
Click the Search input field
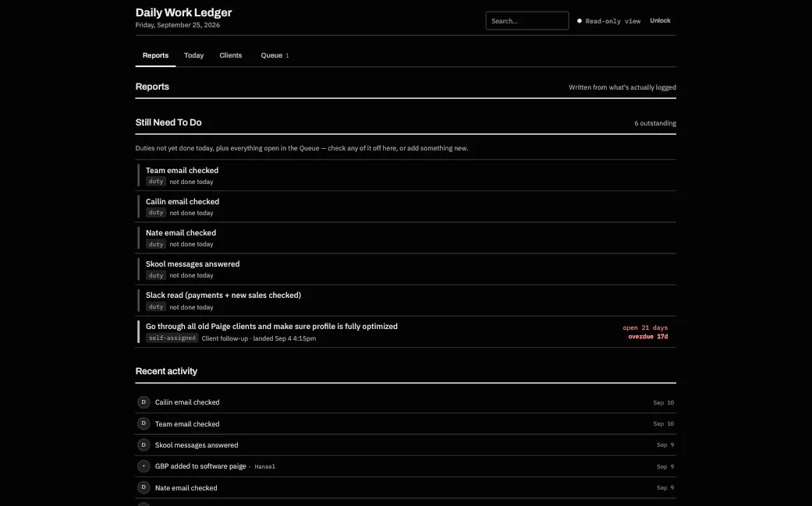[x=527, y=21]
